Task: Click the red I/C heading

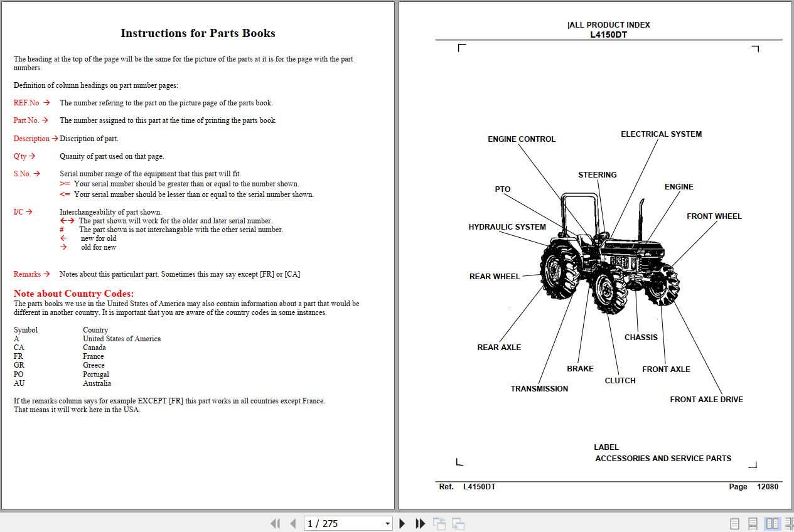Action: (19, 212)
